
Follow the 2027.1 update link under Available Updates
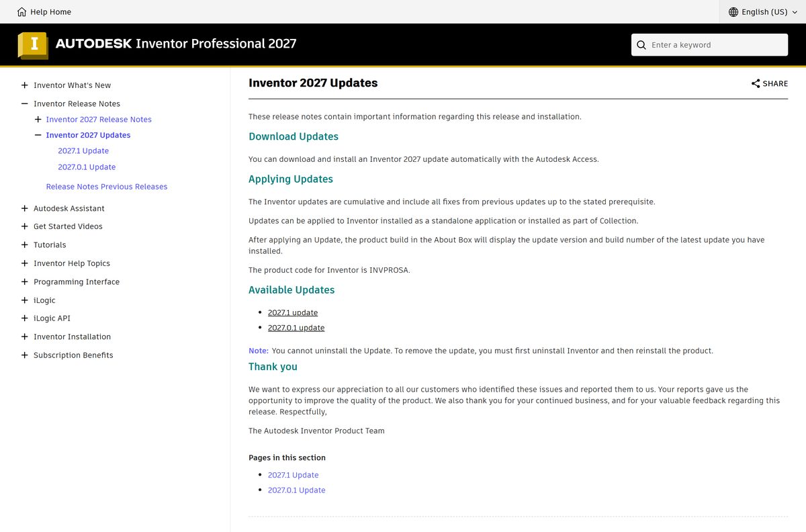pyautogui.click(x=293, y=312)
